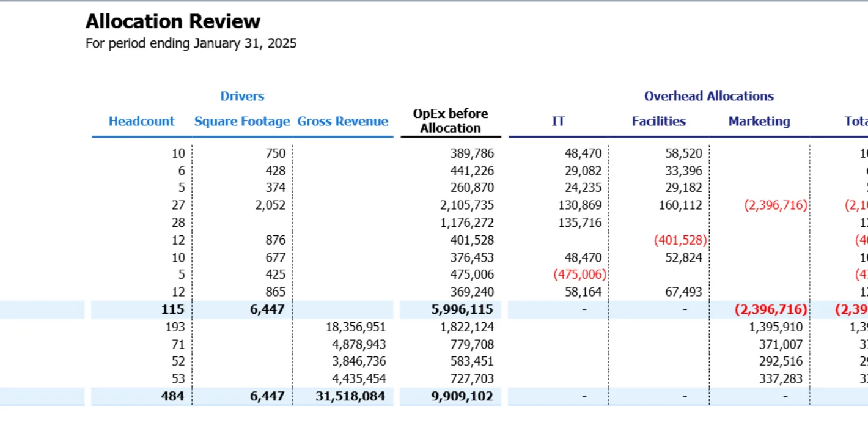Select OpEx value 389,786
This screenshot has height=428, width=868.
tap(472, 153)
